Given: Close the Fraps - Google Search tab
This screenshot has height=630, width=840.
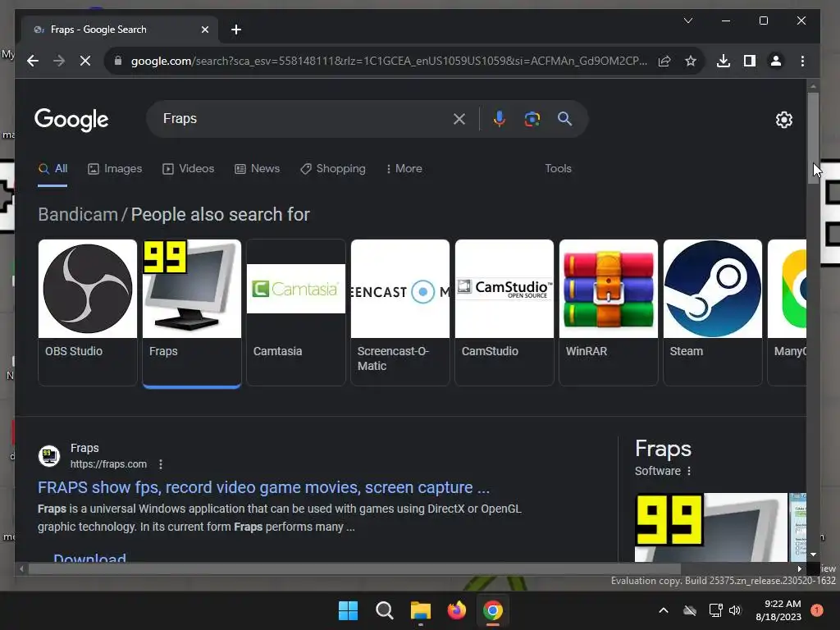Looking at the screenshot, I should point(204,30).
